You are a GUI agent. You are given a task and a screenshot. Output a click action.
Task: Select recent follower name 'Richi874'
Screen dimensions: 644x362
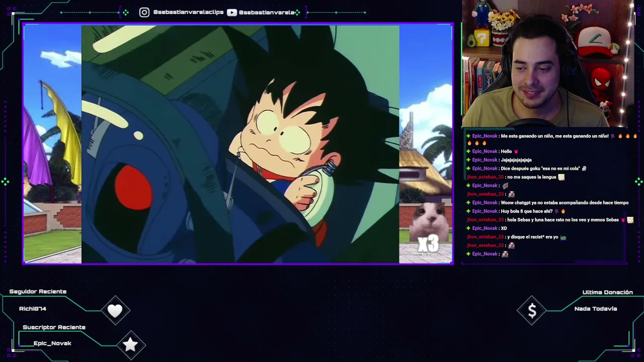click(33, 309)
